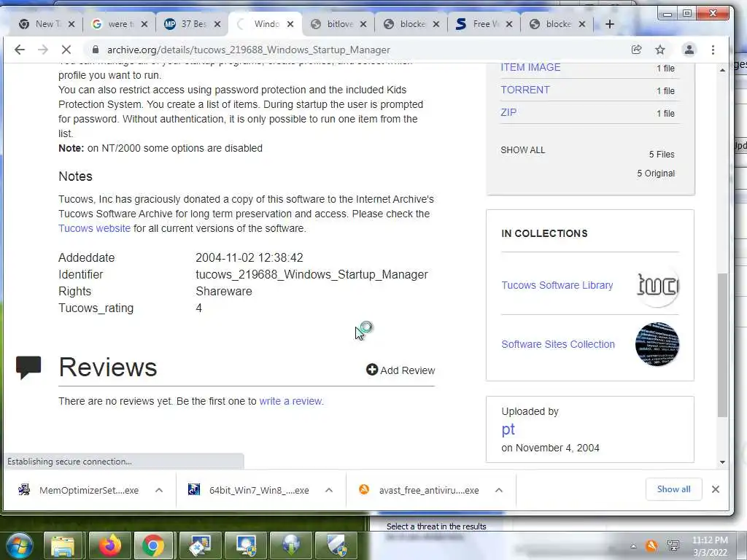The width and height of the screenshot is (747, 560).
Task: Expand MemOptimizerSet download options chevron
Action: coord(159,490)
